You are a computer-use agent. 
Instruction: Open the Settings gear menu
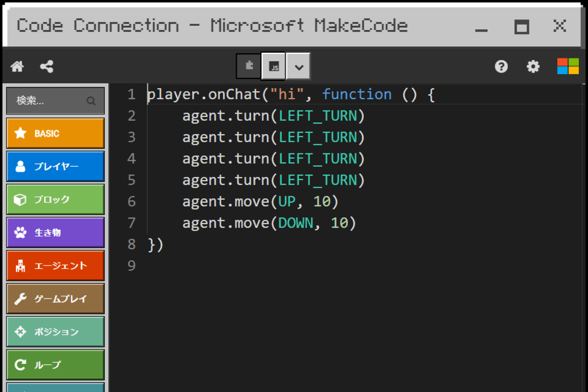pyautogui.click(x=533, y=66)
